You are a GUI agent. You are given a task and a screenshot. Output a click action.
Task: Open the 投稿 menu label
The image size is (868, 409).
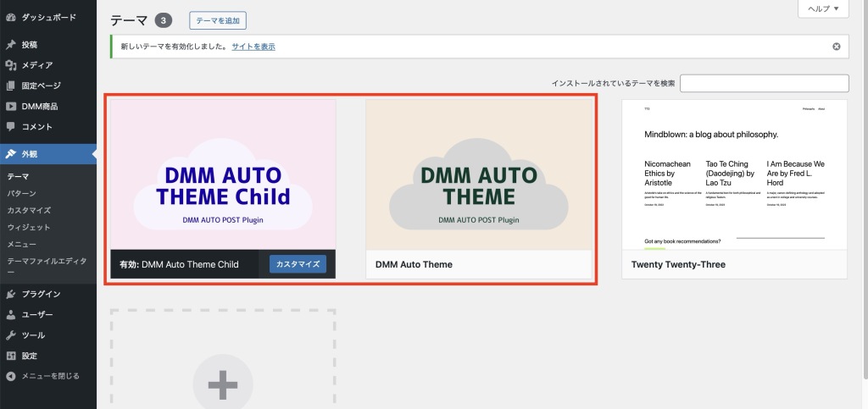point(30,45)
